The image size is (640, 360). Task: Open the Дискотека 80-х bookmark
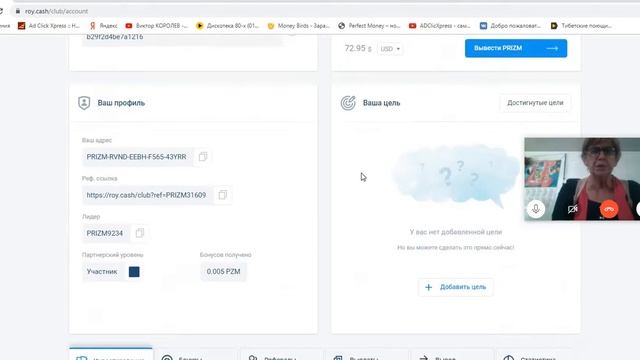228,26
